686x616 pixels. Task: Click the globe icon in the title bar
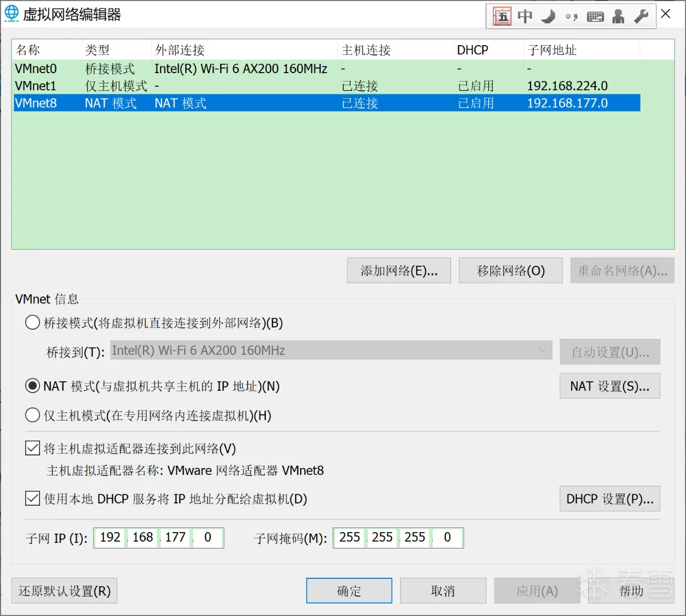[11, 14]
